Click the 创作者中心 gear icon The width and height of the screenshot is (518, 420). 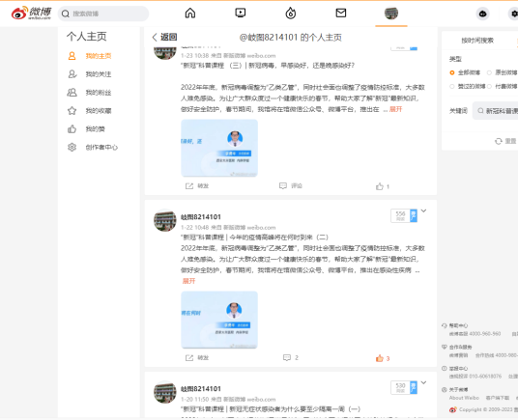point(72,147)
